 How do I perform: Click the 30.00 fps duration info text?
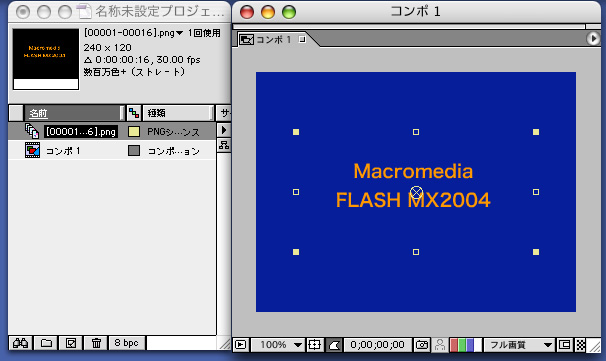coord(142,60)
